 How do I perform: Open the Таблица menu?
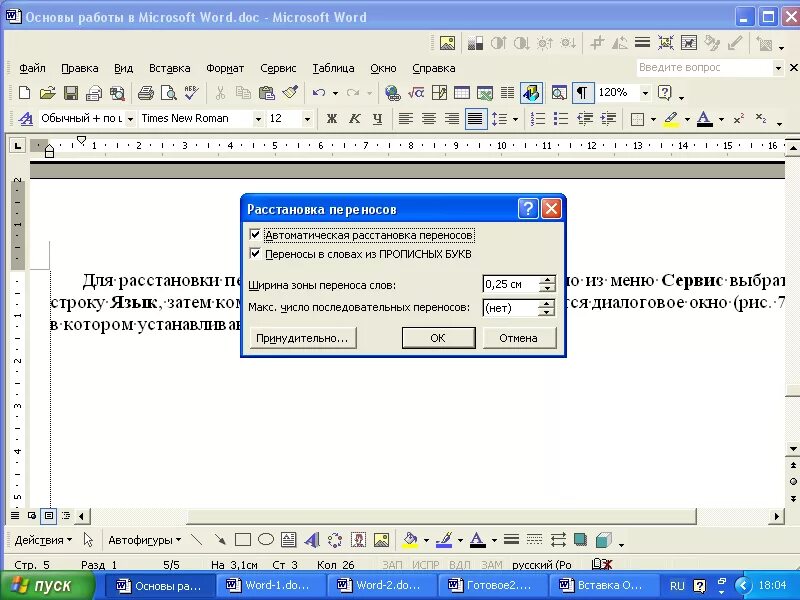(x=333, y=68)
